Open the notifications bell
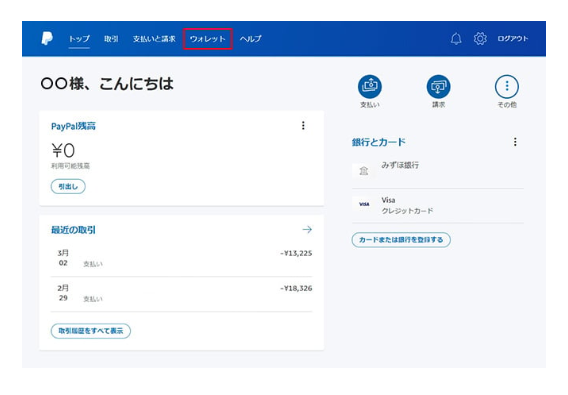 pos(456,38)
